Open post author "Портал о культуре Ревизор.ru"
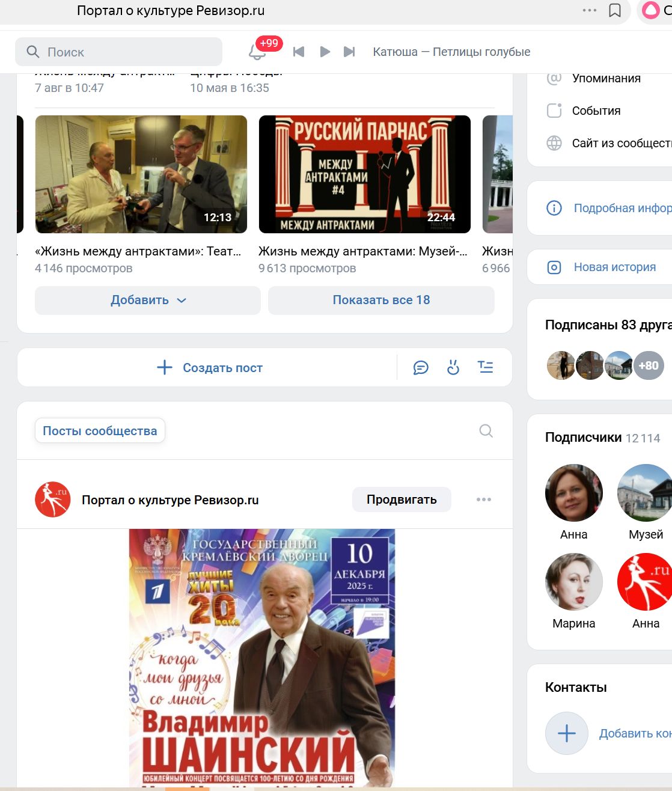The image size is (672, 791). (x=170, y=500)
